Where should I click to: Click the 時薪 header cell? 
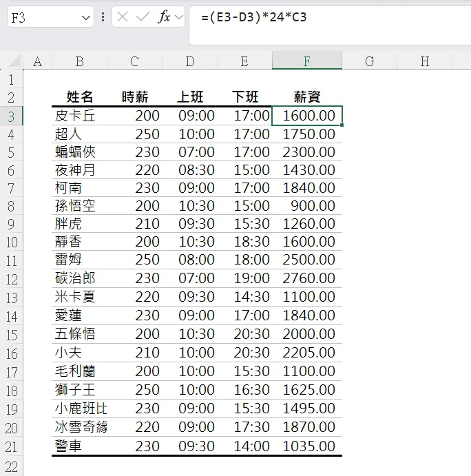pyautogui.click(x=135, y=97)
